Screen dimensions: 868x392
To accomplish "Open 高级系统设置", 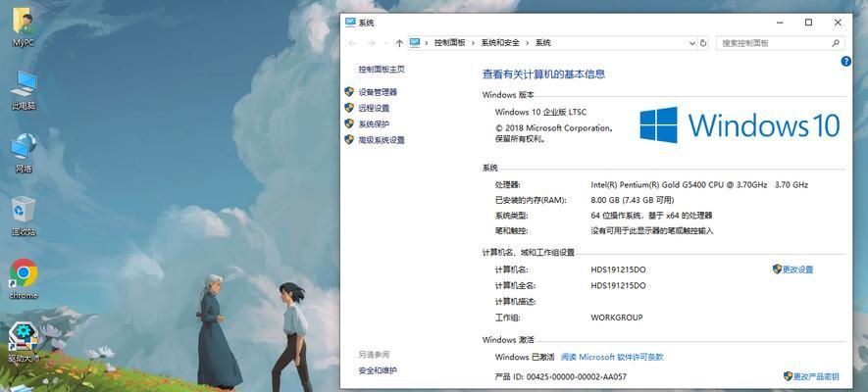I will tap(382, 140).
